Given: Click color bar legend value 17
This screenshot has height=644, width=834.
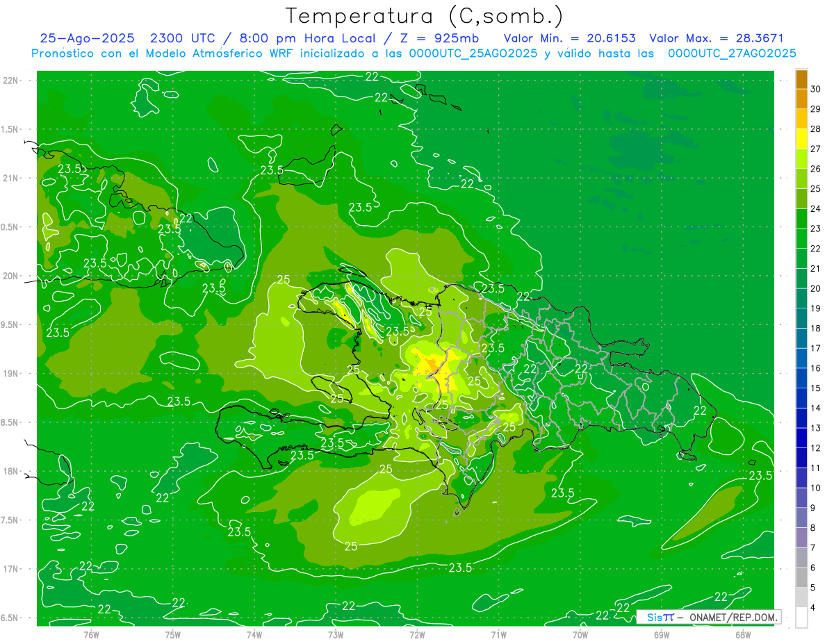Looking at the screenshot, I should coord(816,349).
